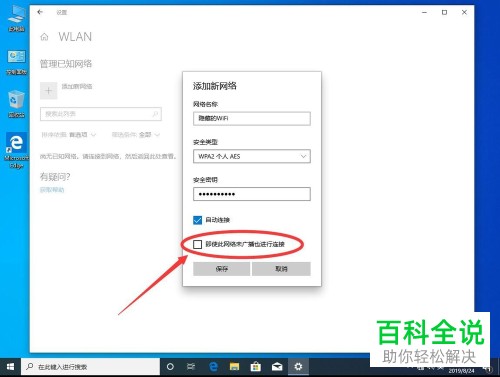Maximize the Settings window
Screen dimensions: 500x377
tap(444, 12)
